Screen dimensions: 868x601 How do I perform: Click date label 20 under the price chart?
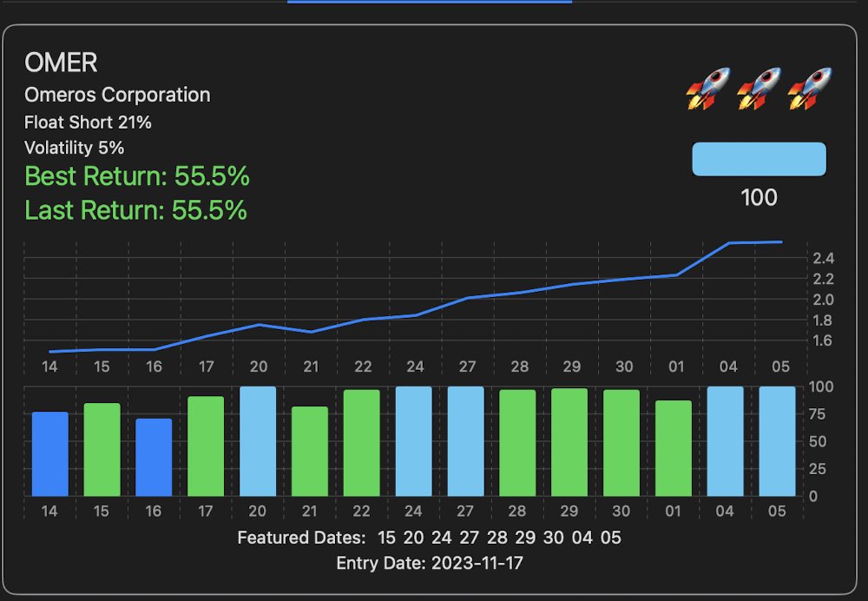(x=259, y=367)
